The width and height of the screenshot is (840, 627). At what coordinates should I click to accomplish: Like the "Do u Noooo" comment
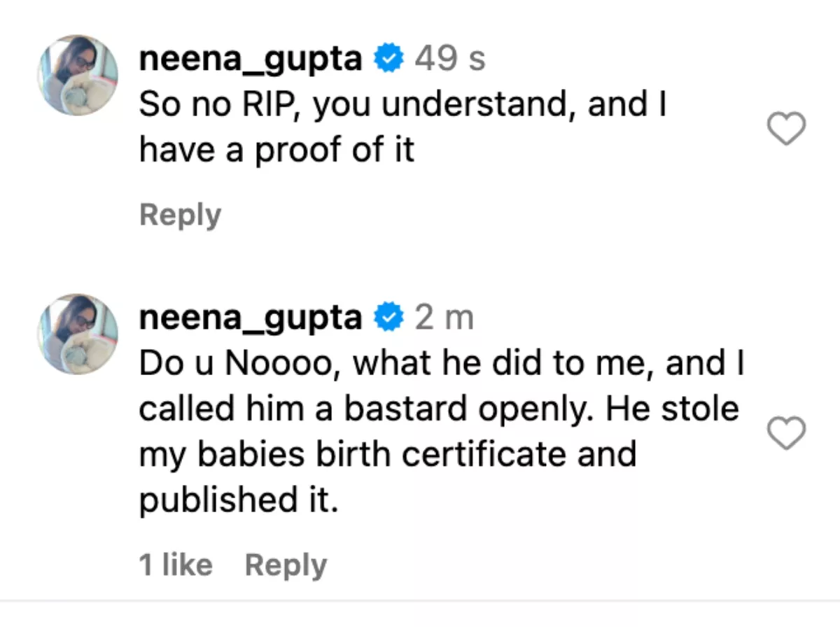(x=787, y=433)
